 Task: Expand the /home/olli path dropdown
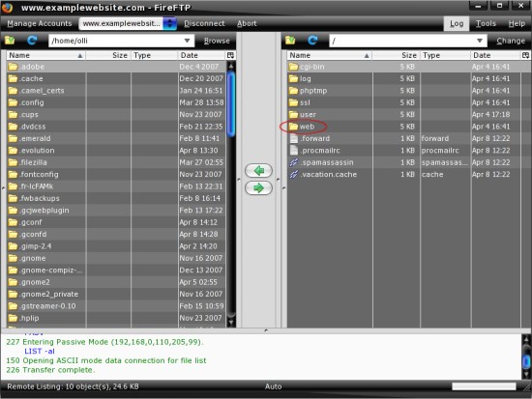coord(187,41)
